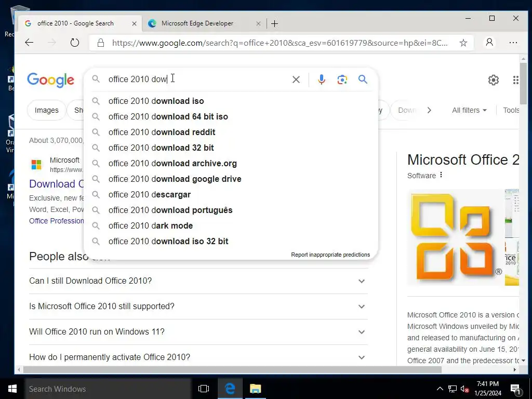Go back using the browser back arrow
532x399 pixels.
(29, 43)
